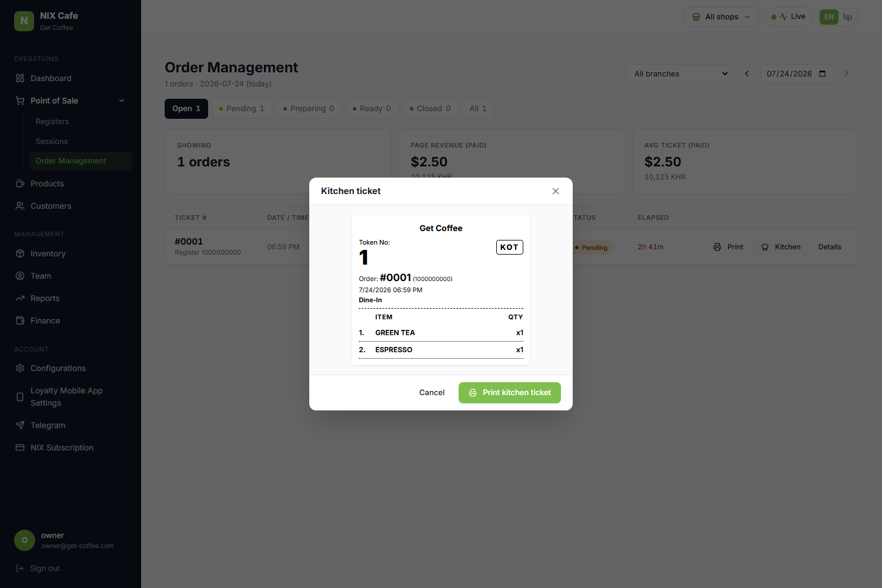Go to the previous date

[747, 73]
